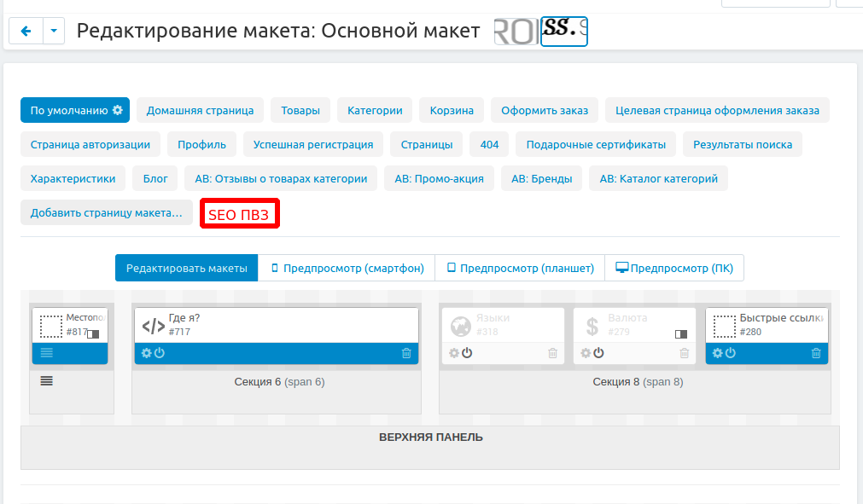Image resolution: width=863 pixels, height=504 pixels.
Task: Delete the "Где я?" block
Action: click(x=406, y=353)
